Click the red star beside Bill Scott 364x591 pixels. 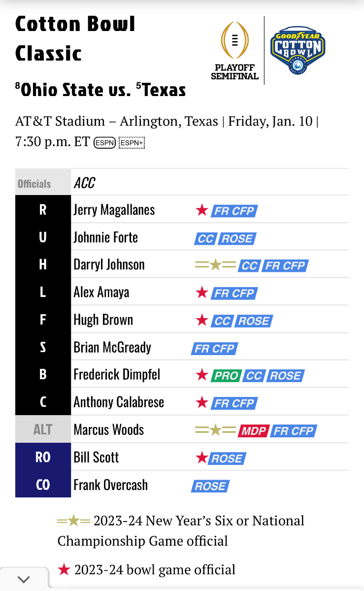click(201, 458)
